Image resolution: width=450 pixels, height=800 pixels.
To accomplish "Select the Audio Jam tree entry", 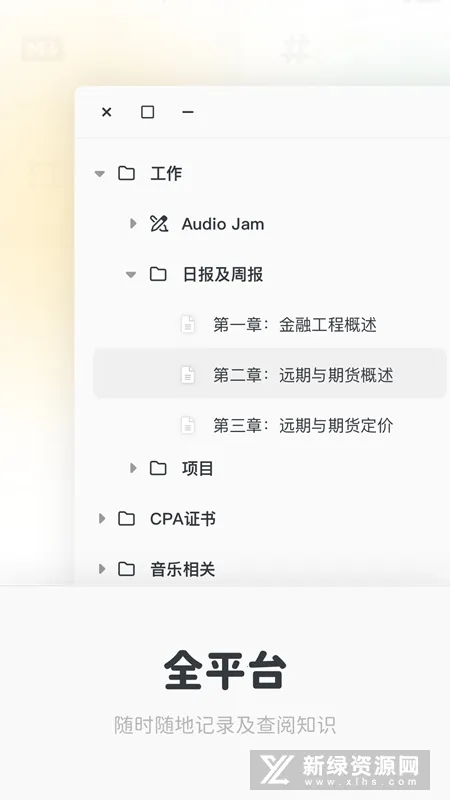I will tap(223, 224).
